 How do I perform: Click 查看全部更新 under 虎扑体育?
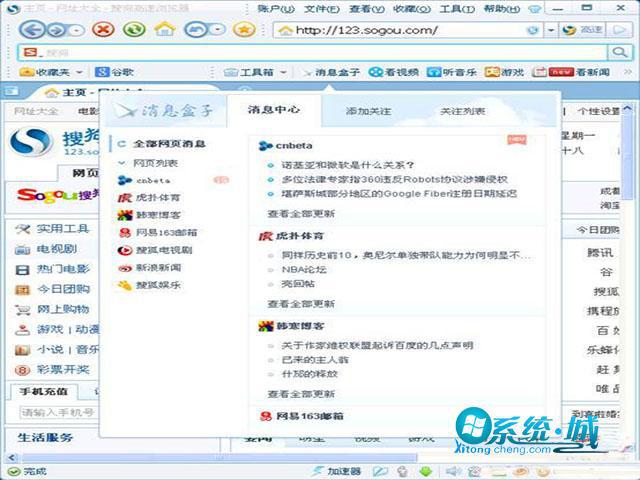pyautogui.click(x=301, y=304)
